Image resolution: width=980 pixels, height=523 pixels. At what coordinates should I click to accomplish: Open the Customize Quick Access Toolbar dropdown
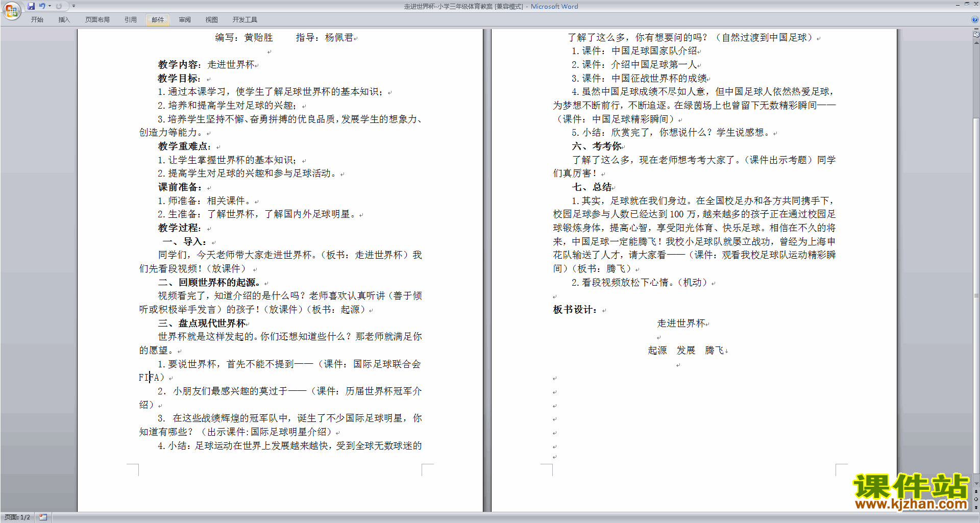pos(73,6)
